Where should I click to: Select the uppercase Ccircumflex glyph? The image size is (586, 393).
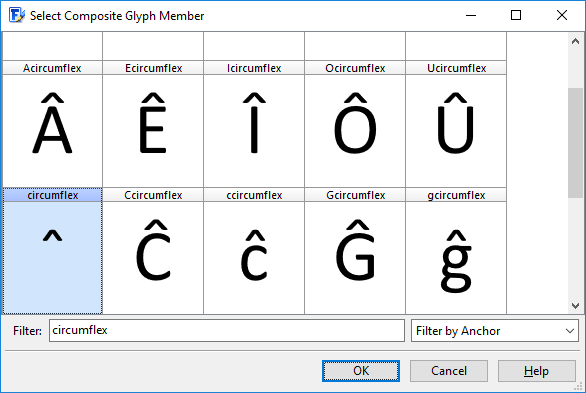(x=153, y=251)
